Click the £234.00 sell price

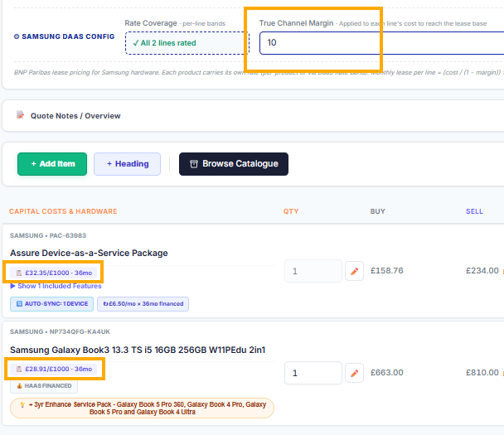pyautogui.click(x=482, y=271)
